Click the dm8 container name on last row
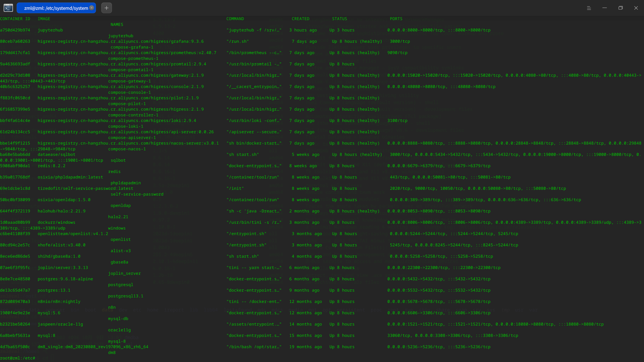 point(112,352)
